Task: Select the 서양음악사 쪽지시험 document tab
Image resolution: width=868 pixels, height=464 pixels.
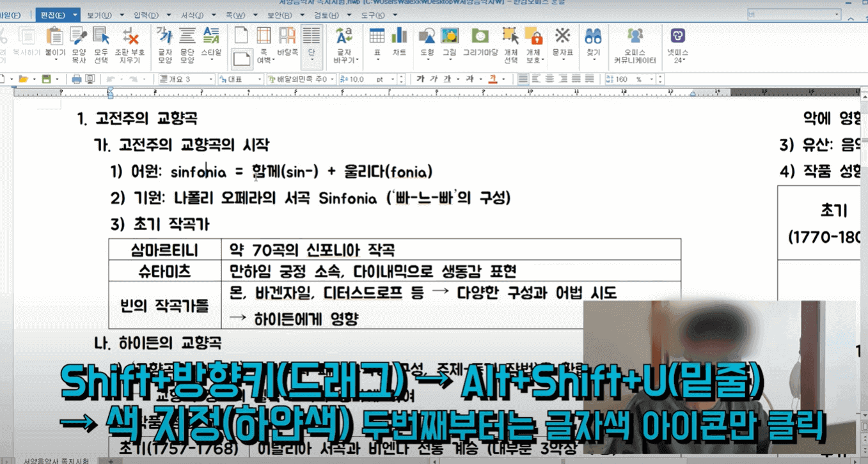Action: [x=55, y=460]
